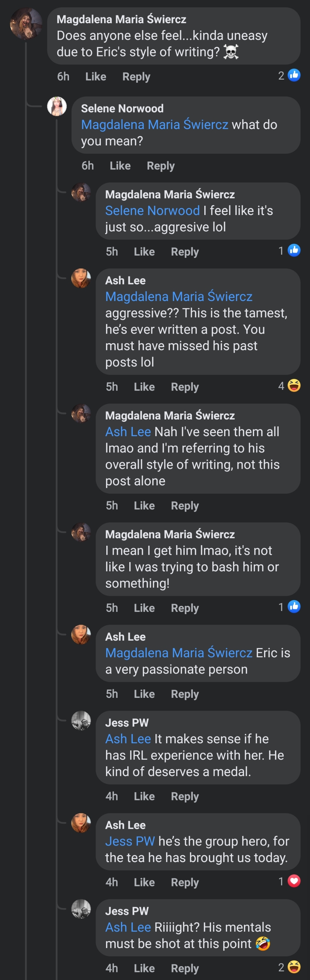
Task: Open the Selene Norwood mention link
Action: [x=152, y=211]
